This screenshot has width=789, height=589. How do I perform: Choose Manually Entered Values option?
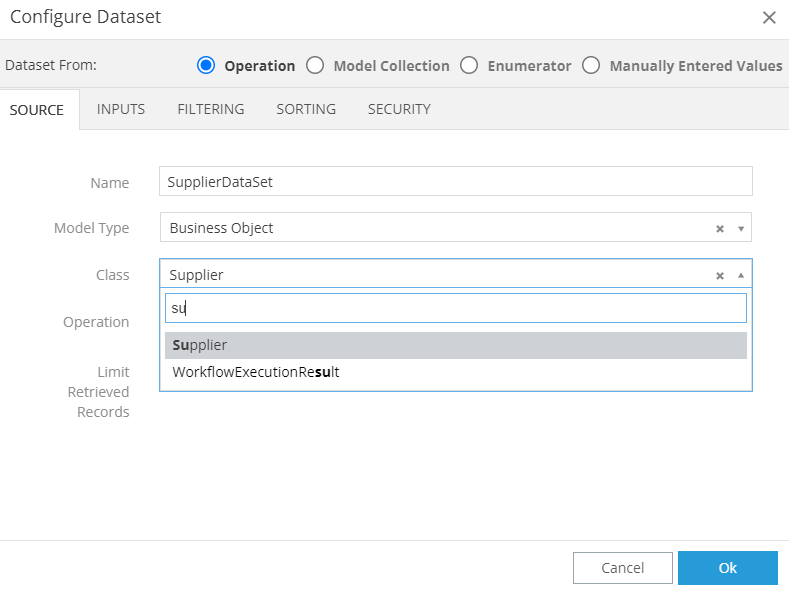(591, 66)
